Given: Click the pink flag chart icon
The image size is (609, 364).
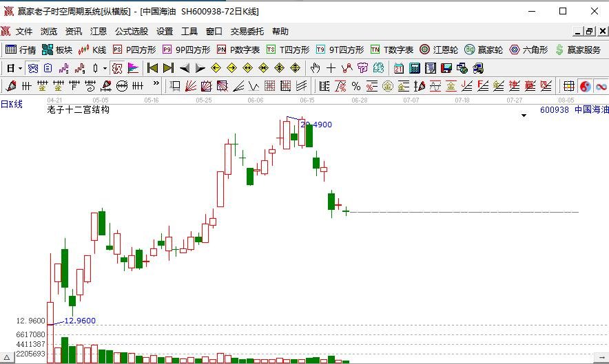Looking at the screenshot, I should (133, 69).
